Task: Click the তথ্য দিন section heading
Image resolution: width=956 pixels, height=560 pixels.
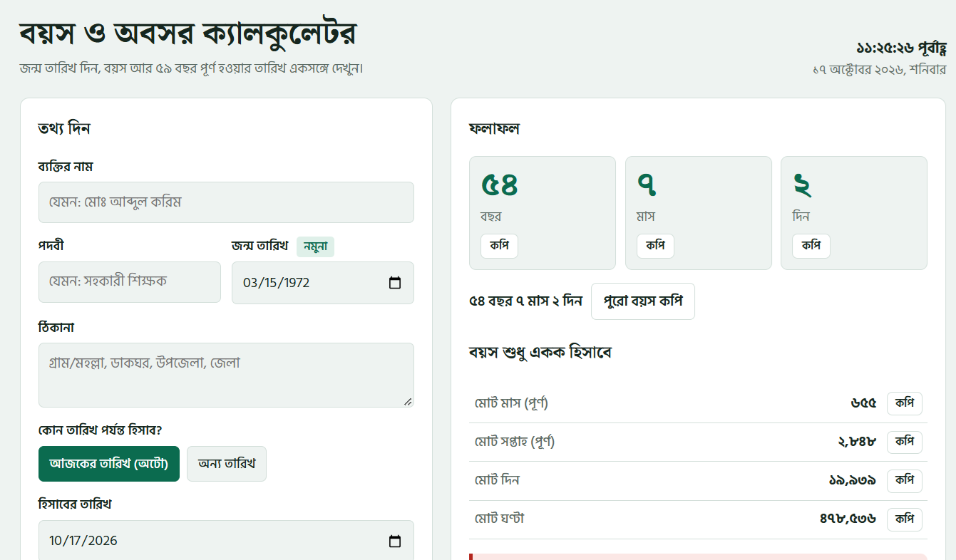Action: tap(64, 129)
